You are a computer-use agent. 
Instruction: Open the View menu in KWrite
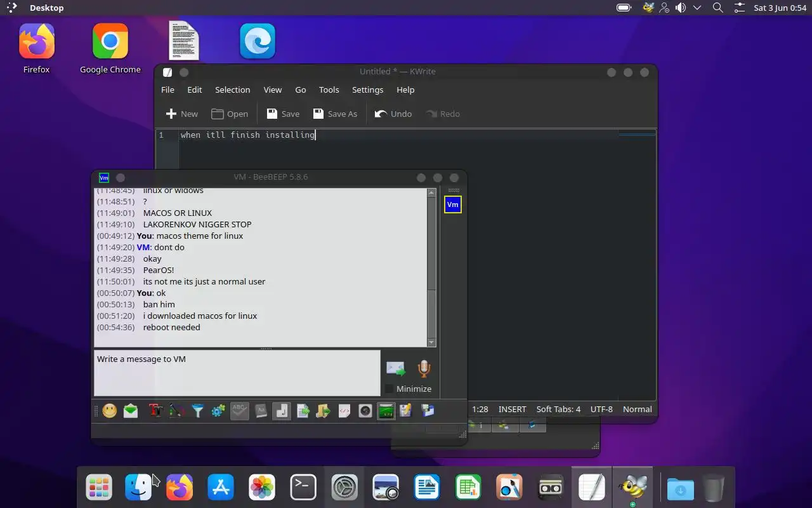[273, 90]
